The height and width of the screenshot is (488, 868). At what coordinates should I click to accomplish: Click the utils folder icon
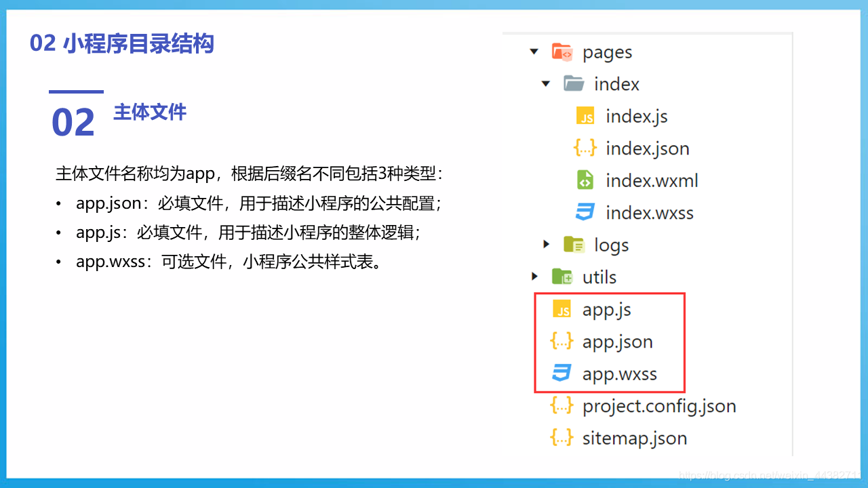562,276
